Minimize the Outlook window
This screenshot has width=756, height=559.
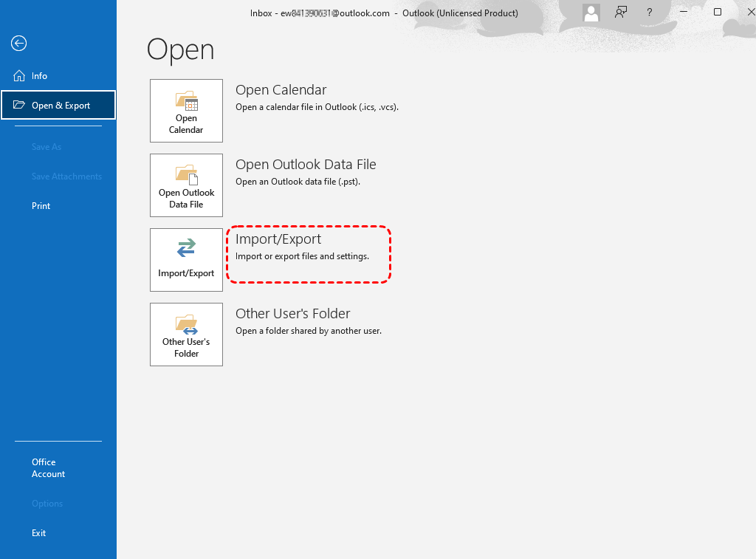684,12
